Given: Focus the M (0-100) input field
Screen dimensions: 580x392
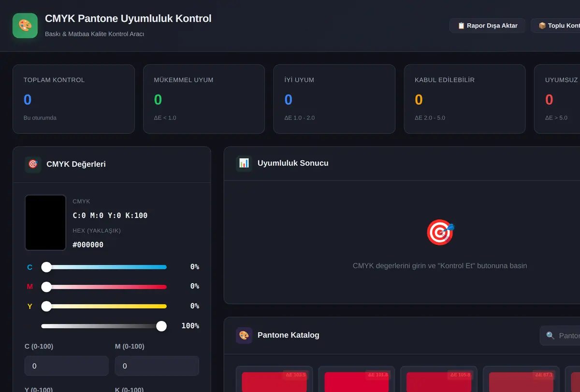Looking at the screenshot, I should [157, 366].
